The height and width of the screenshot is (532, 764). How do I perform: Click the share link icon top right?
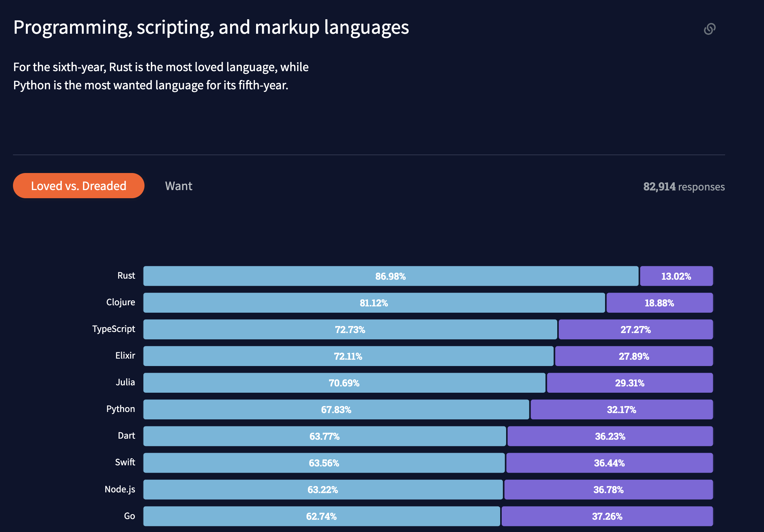point(710,28)
